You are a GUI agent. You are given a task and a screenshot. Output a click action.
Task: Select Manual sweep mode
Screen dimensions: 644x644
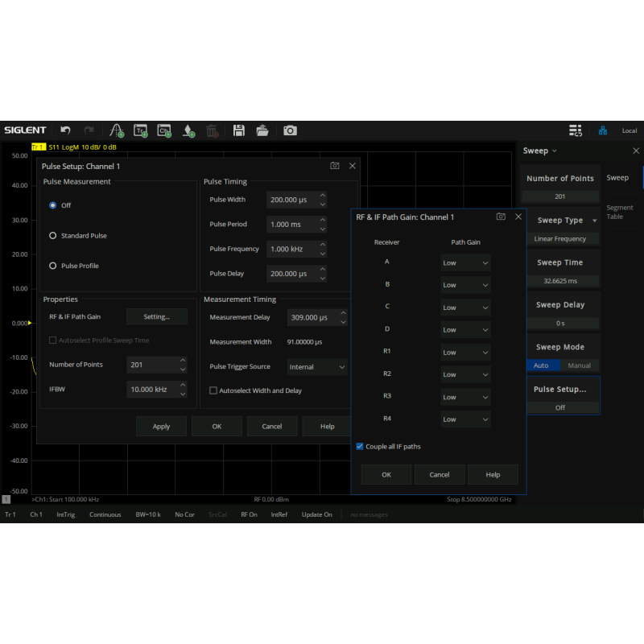(579, 365)
